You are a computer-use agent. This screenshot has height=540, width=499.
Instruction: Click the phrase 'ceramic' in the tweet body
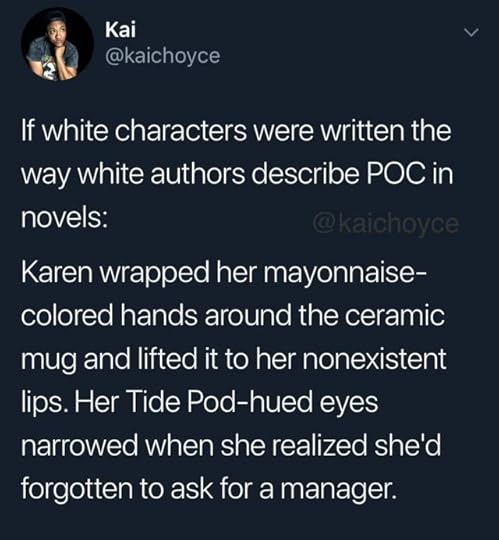pyautogui.click(x=395, y=315)
